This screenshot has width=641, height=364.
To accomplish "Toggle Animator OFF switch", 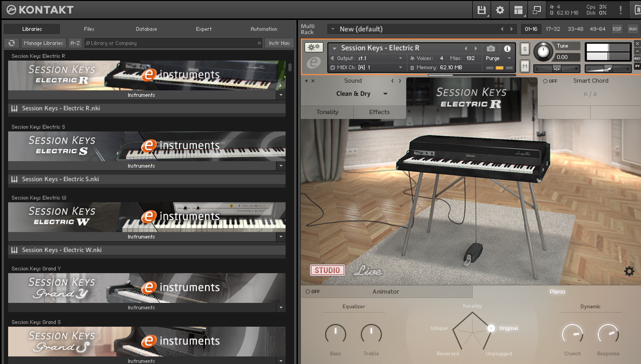I will click(x=313, y=292).
